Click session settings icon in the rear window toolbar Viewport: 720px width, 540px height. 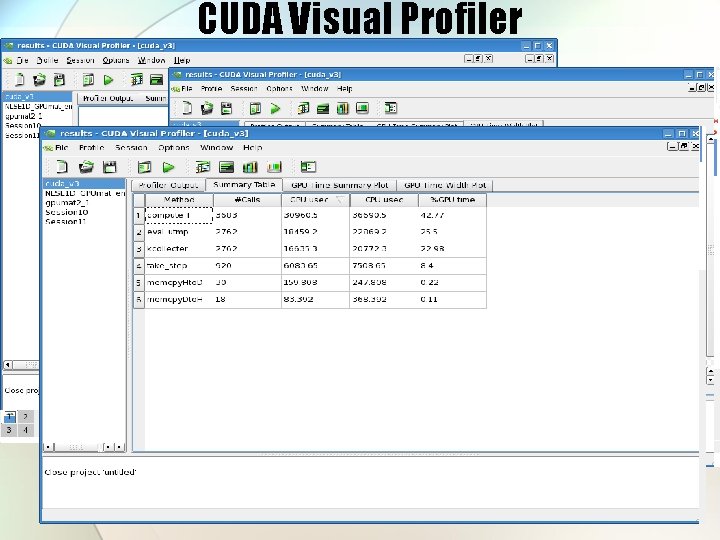tap(88, 80)
